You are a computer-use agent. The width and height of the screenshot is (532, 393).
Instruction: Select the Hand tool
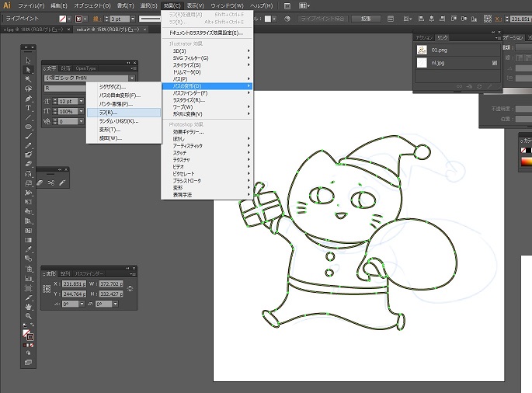coord(28,307)
